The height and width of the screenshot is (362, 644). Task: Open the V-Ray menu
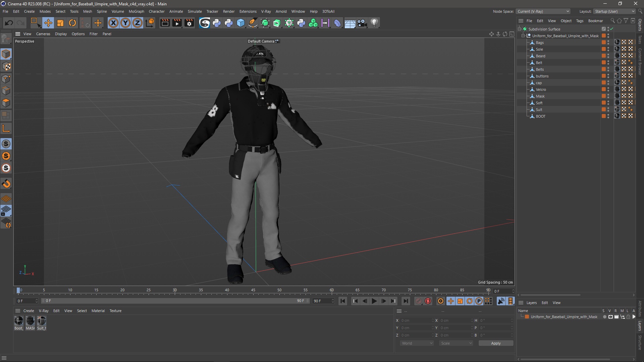[x=266, y=11]
